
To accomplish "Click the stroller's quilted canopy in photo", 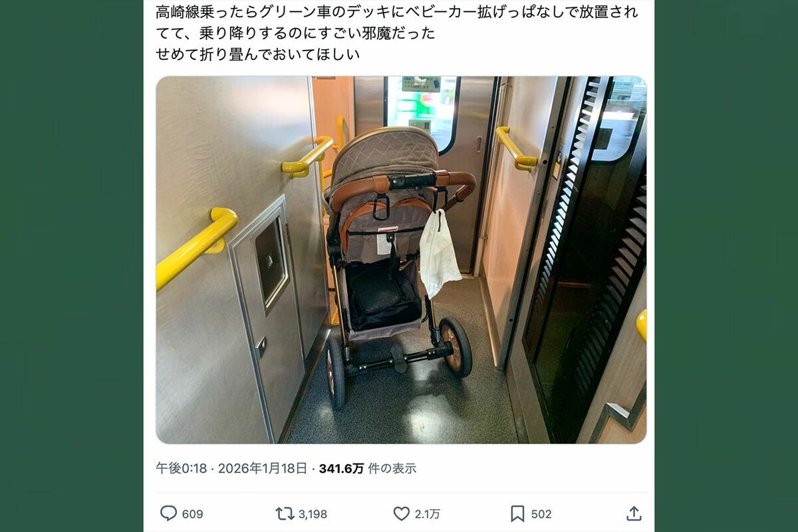I will point(385,158).
